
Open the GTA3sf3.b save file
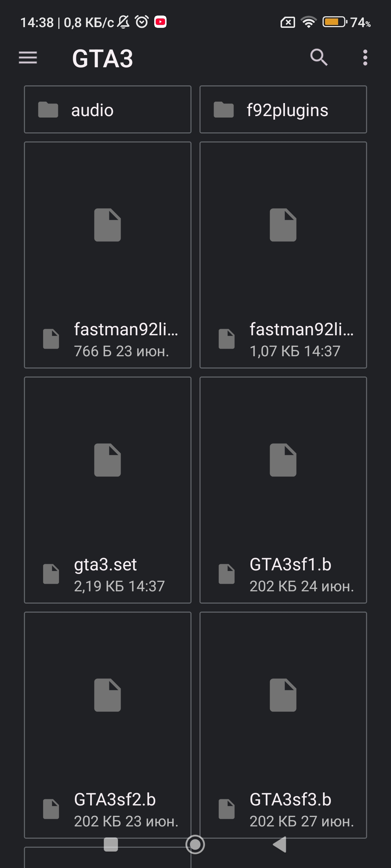pyautogui.click(x=283, y=725)
